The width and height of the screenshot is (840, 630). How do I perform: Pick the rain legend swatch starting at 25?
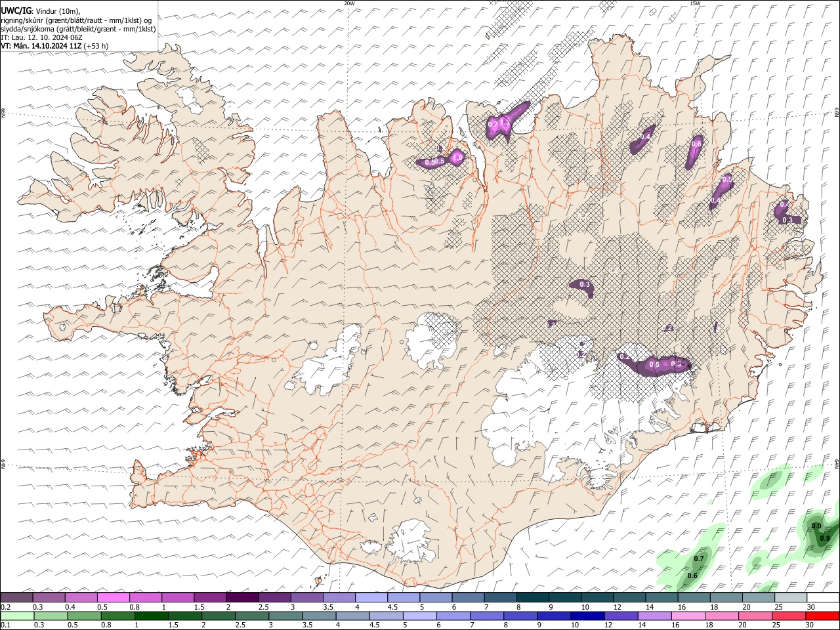pos(789,616)
